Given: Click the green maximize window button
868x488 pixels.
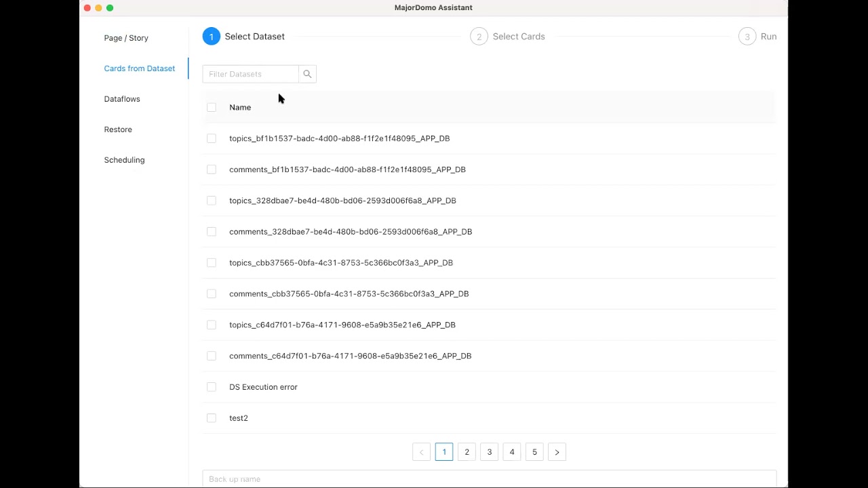Looking at the screenshot, I should (x=110, y=8).
